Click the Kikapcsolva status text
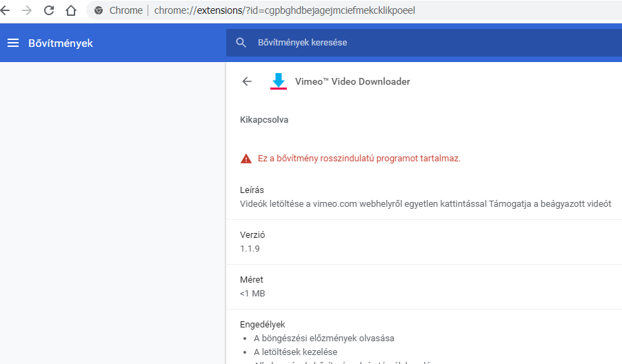 [x=264, y=120]
